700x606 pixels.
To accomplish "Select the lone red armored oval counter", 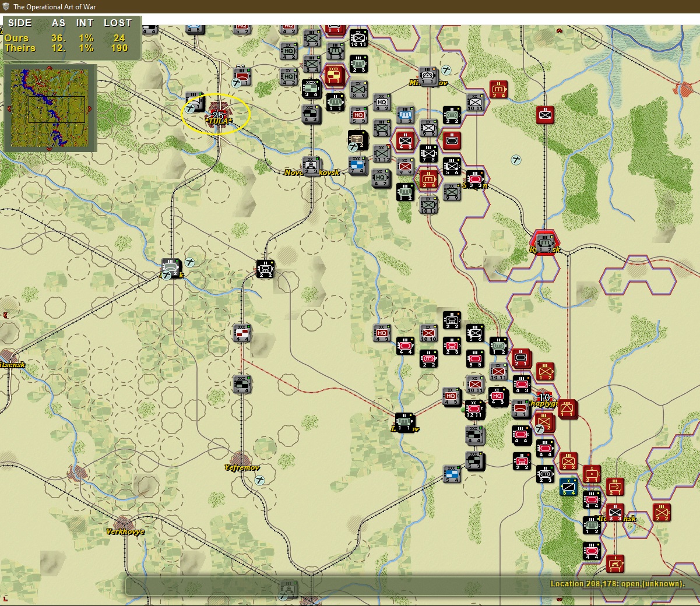I will point(452,140).
